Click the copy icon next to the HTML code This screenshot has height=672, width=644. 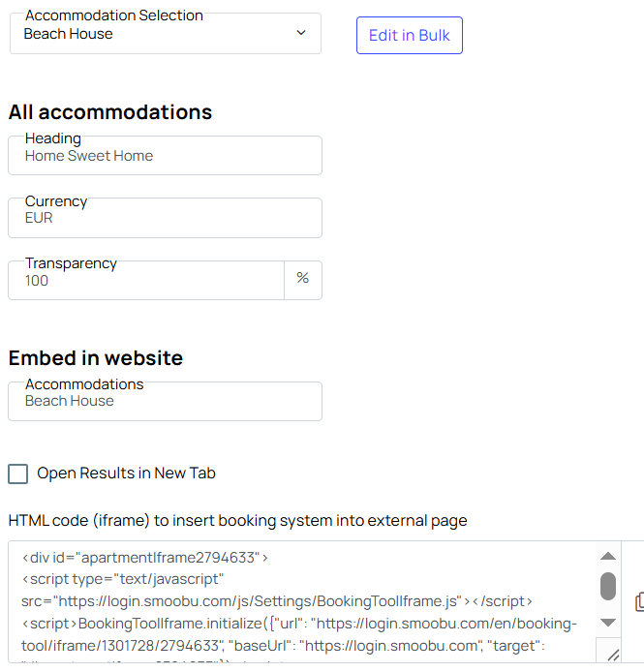tap(639, 601)
